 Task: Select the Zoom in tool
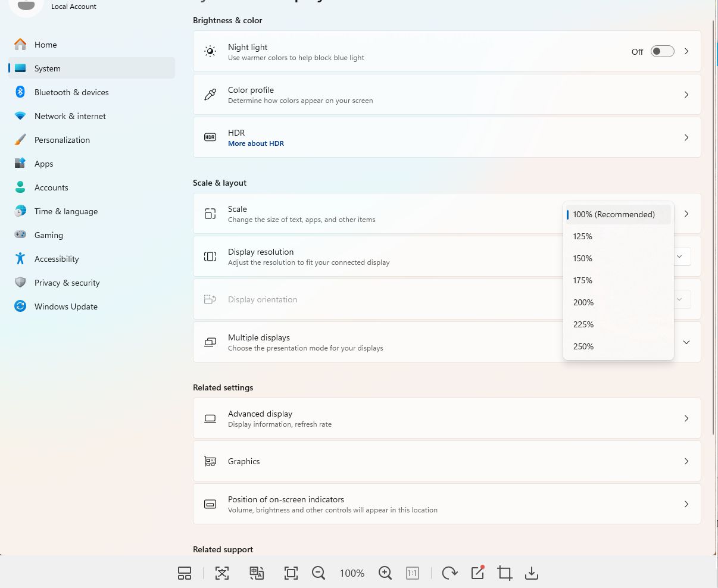pyautogui.click(x=385, y=573)
